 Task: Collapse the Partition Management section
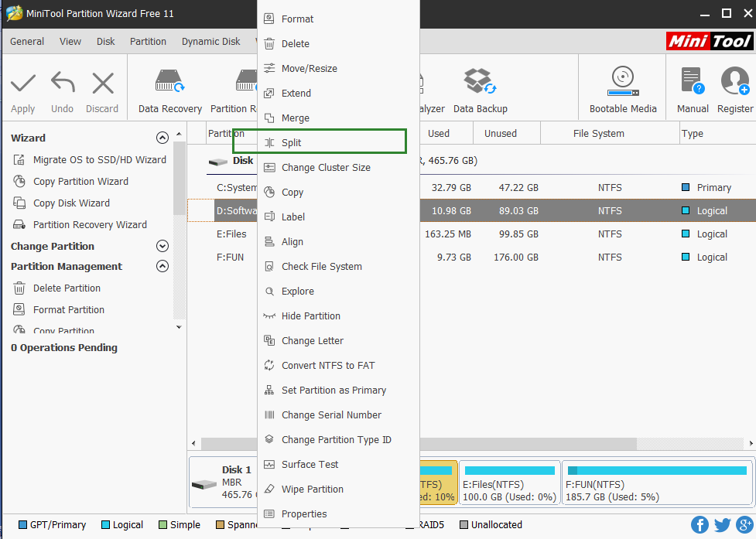(162, 266)
